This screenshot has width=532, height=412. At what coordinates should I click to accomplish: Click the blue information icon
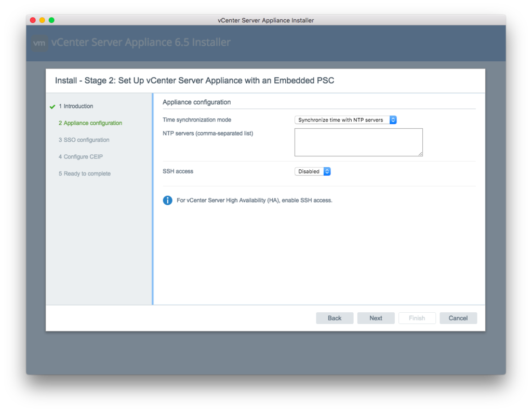click(168, 200)
